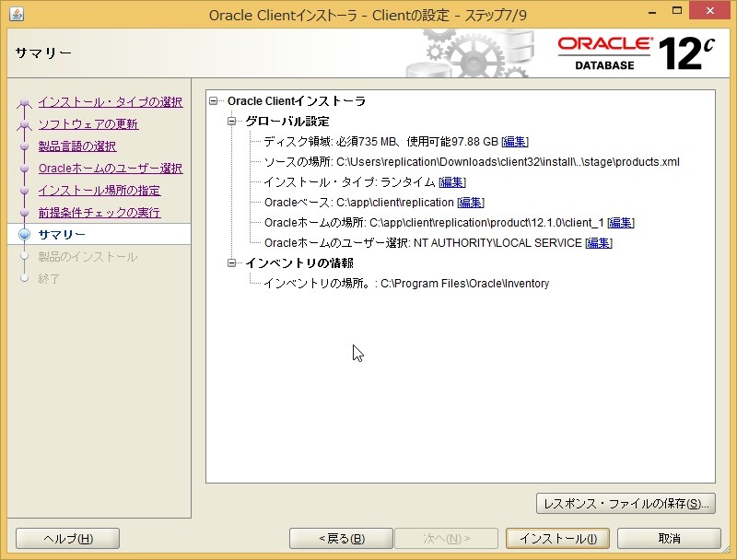The image size is (737, 560).
Task: Maximize the Oracle Client installer window
Action: click(677, 11)
